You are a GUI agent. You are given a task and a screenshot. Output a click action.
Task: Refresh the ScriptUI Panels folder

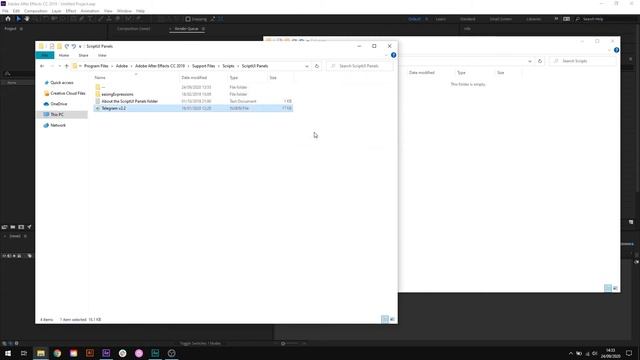(x=317, y=66)
